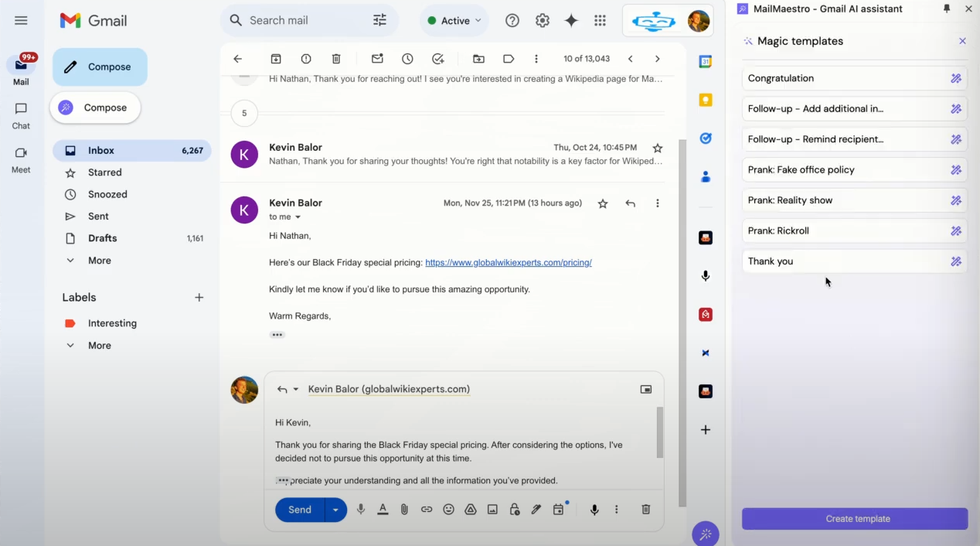Star Kevin Balor's Nov 25 message
Viewport: 980px width, 546px height.
pyautogui.click(x=603, y=203)
